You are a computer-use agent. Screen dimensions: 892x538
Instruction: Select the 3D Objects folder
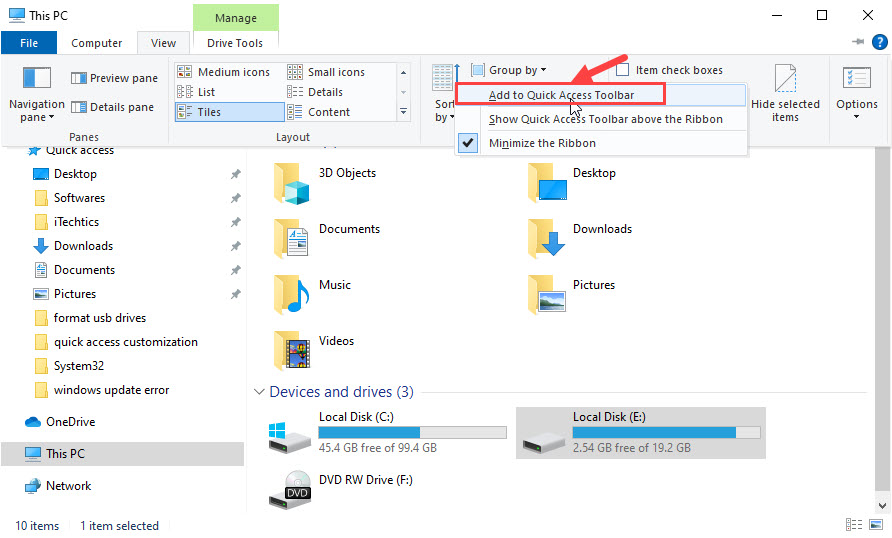(325, 183)
